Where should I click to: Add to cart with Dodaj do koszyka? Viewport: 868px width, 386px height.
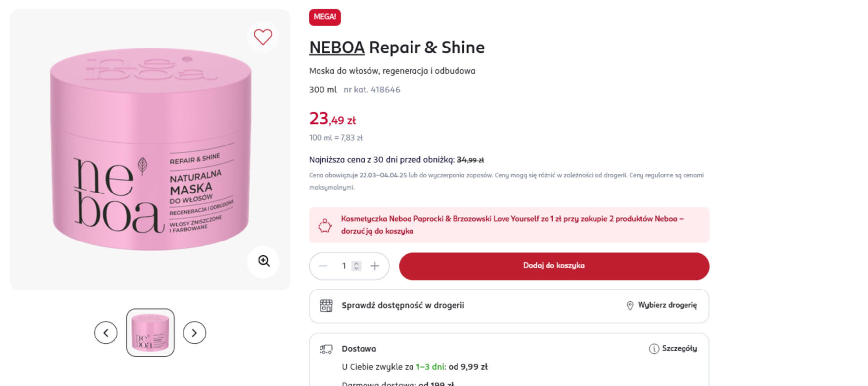554,266
